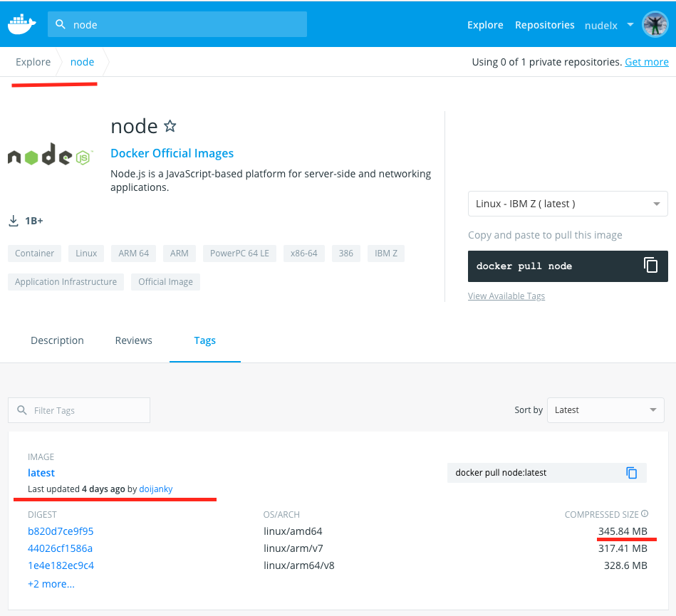The width and height of the screenshot is (676, 616).
Task: Click the Official Image chip
Action: (165, 282)
